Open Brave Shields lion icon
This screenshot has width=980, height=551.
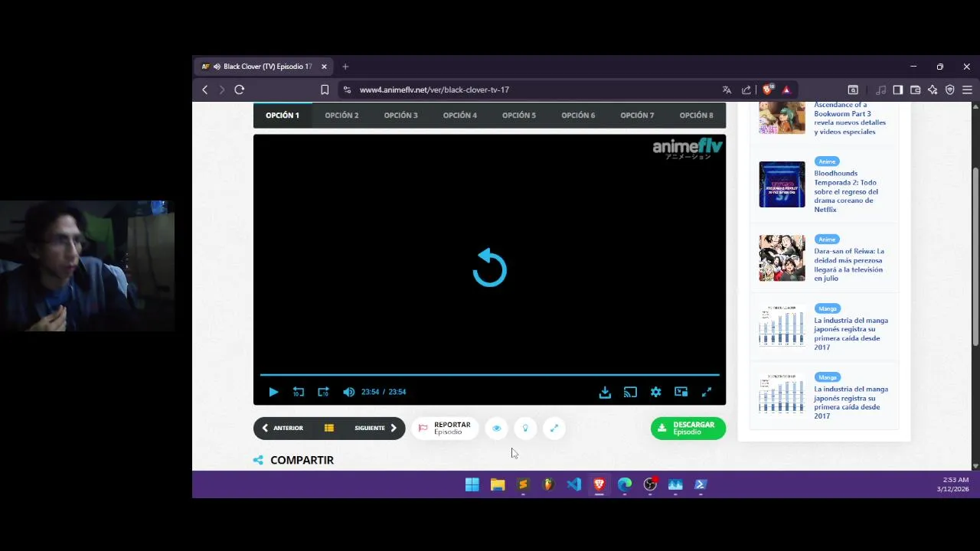768,90
